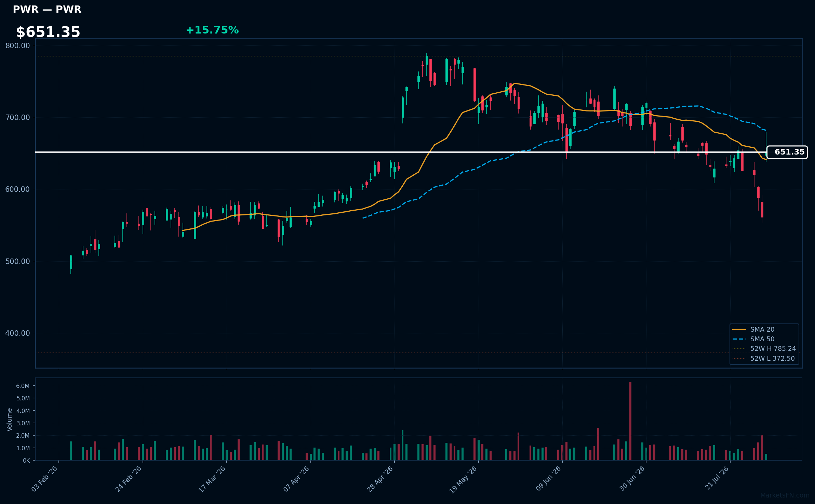Click the $651.35 current price heading
The height and width of the screenshot is (504, 815).
48,32
